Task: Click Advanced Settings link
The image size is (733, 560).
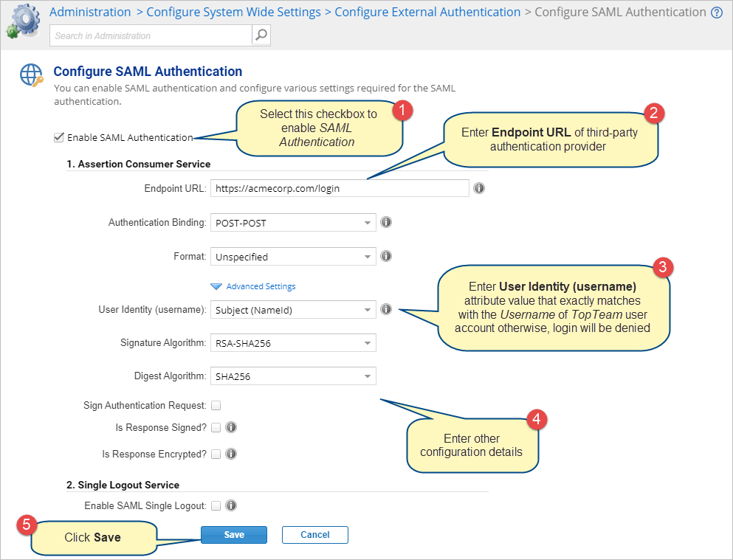Action: [261, 286]
